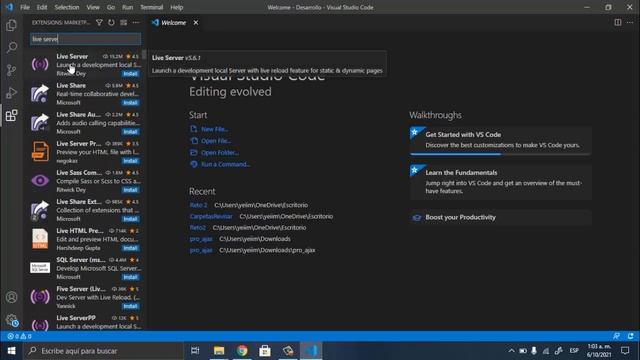This screenshot has height=360, width=640.
Task: Open the Help menu
Action: [x=176, y=7]
